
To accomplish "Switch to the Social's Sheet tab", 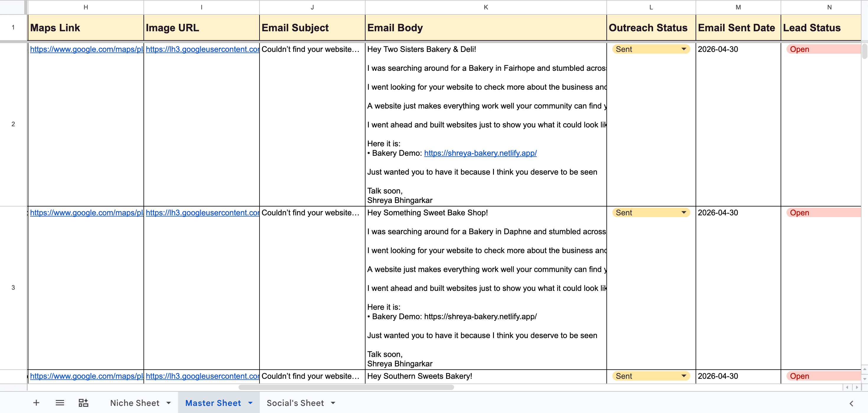I will (x=295, y=403).
